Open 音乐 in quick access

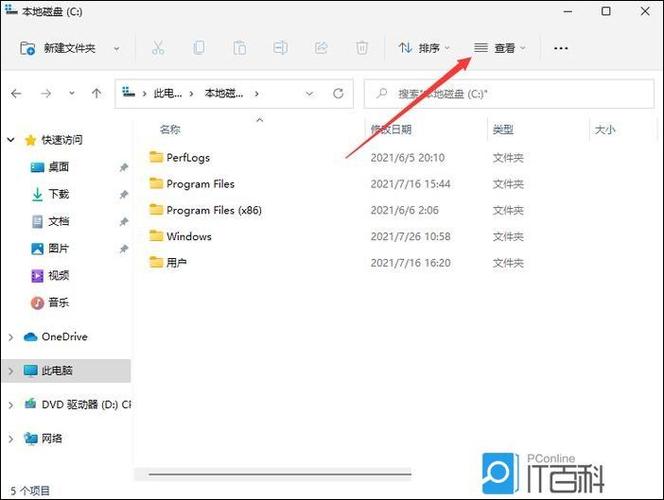click(x=58, y=303)
